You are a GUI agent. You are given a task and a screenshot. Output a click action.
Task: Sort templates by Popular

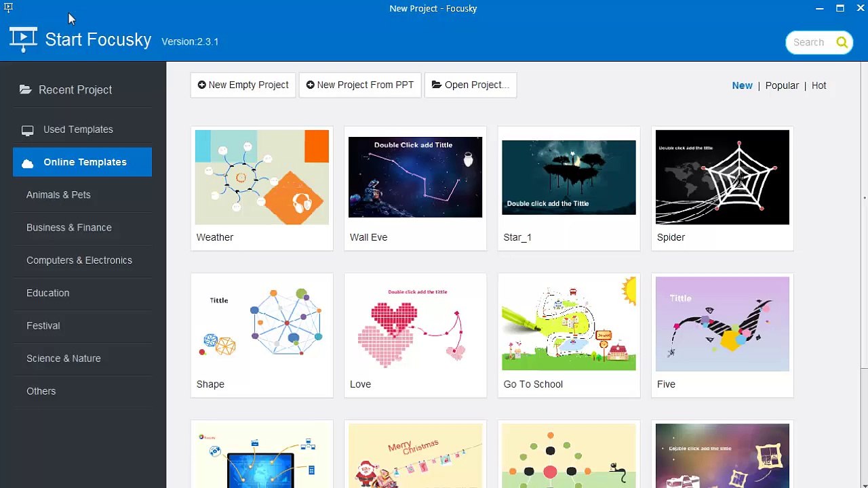782,85
